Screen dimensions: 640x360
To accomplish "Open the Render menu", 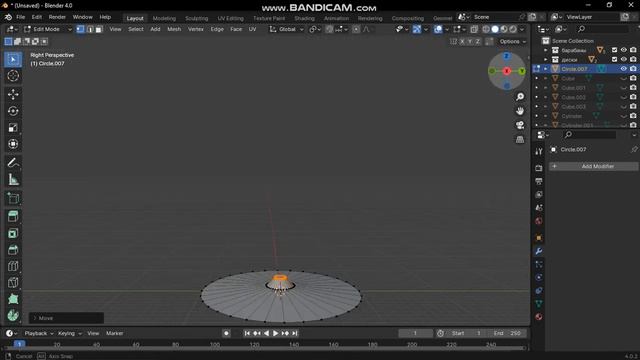I will pos(57,17).
